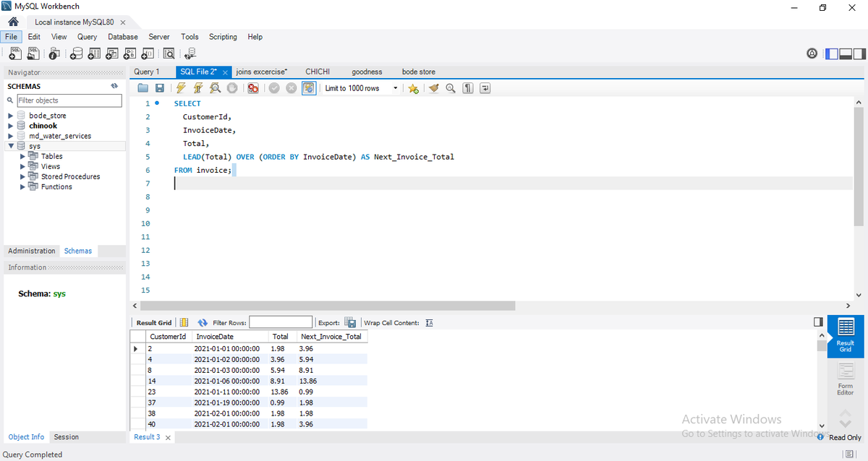
Task: Toggle word wrapping in editor
Action: coord(485,88)
